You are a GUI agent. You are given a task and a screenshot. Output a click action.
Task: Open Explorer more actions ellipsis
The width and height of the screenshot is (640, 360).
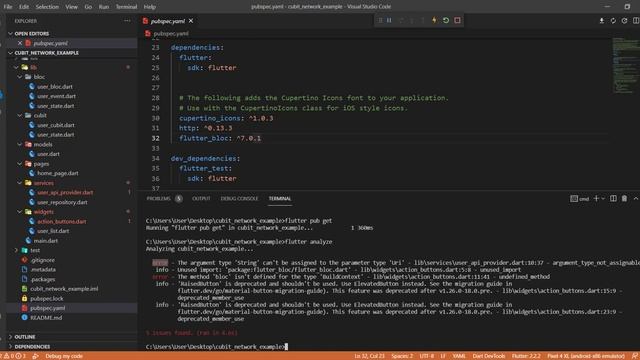[x=127, y=21]
